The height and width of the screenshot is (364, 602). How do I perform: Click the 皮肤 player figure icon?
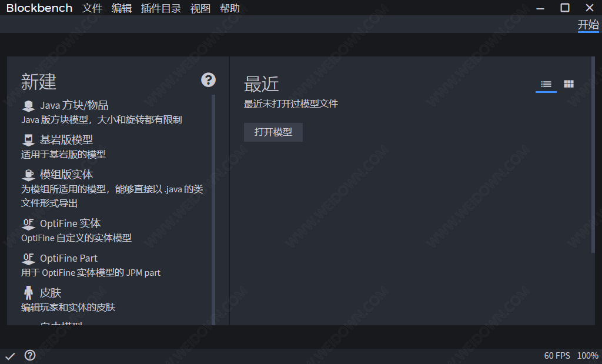point(28,293)
